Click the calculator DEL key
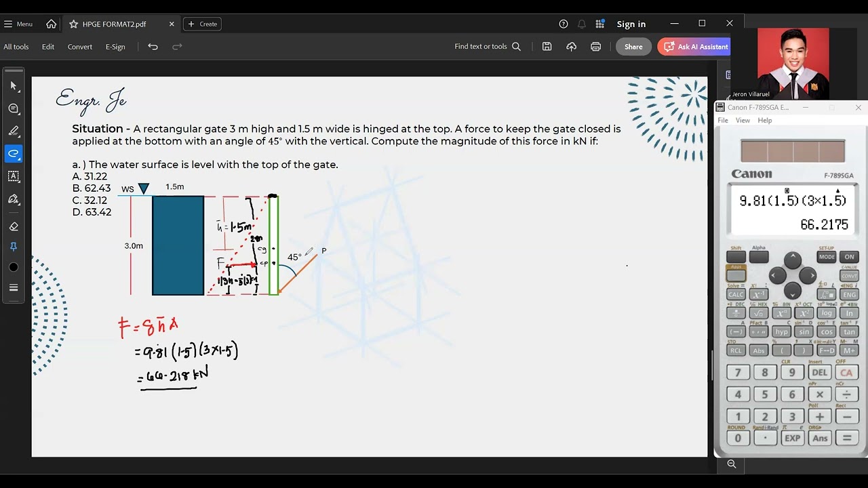 pyautogui.click(x=819, y=372)
